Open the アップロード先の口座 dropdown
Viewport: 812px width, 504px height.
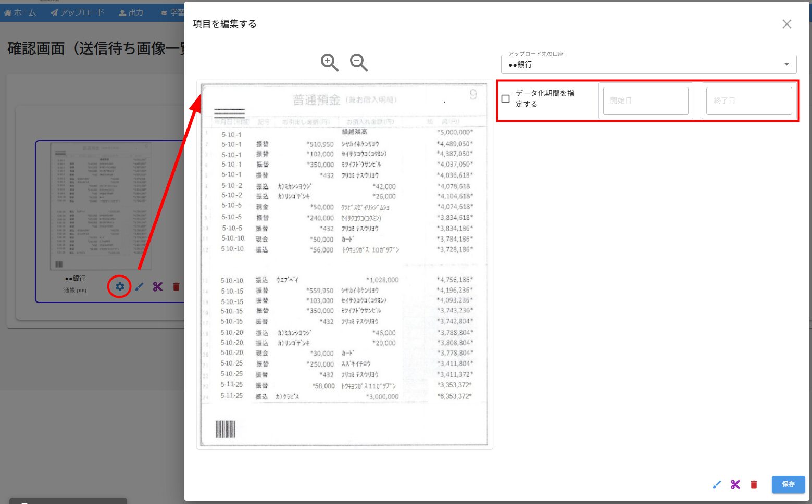648,65
